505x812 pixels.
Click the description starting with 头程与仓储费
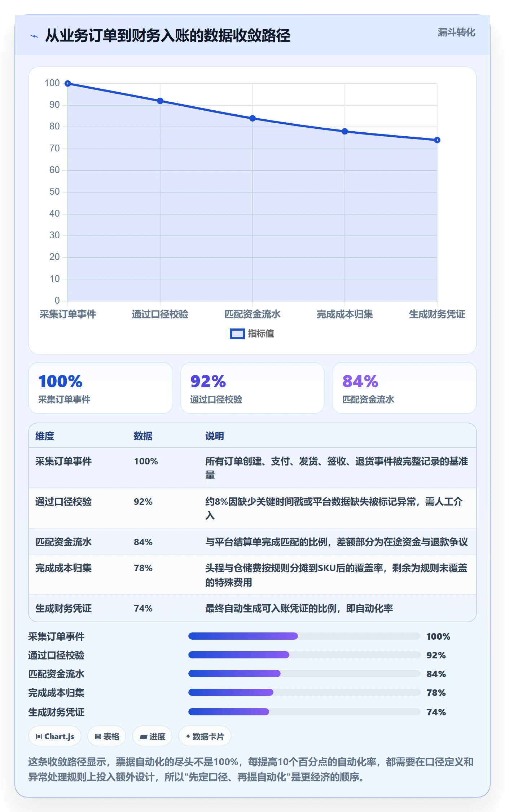336,575
